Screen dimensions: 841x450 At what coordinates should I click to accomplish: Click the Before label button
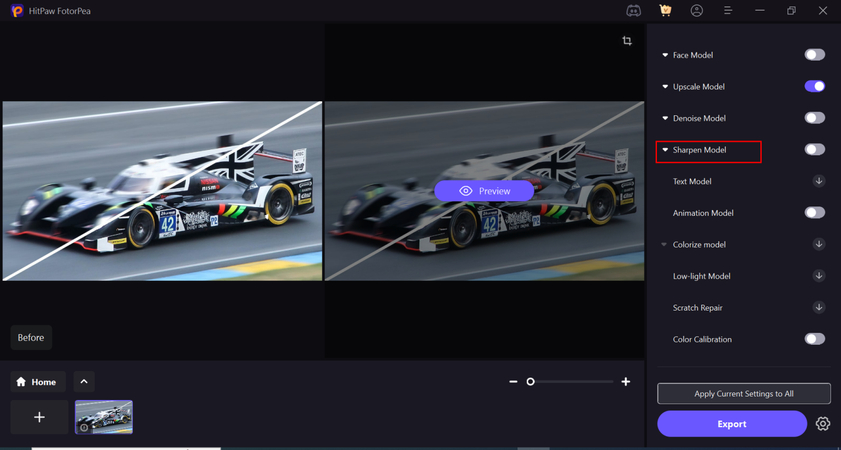click(31, 337)
